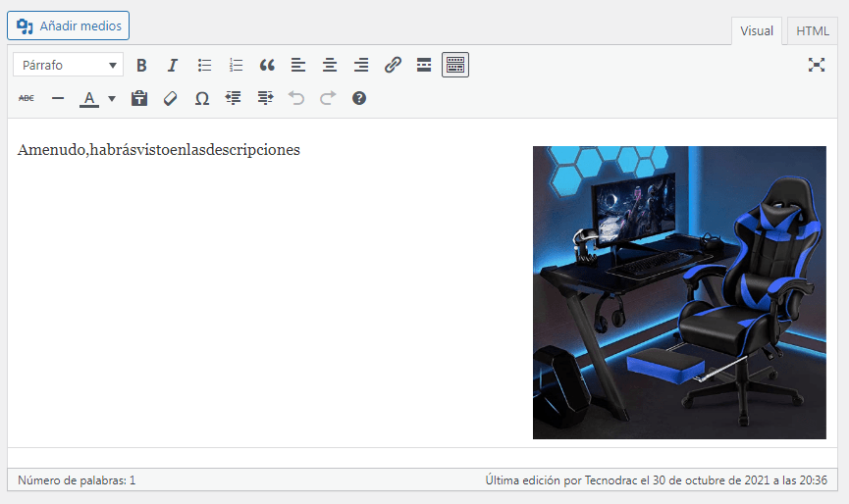Toggle the toolbar kitchen sink button
This screenshot has width=849, height=504.
[455, 66]
